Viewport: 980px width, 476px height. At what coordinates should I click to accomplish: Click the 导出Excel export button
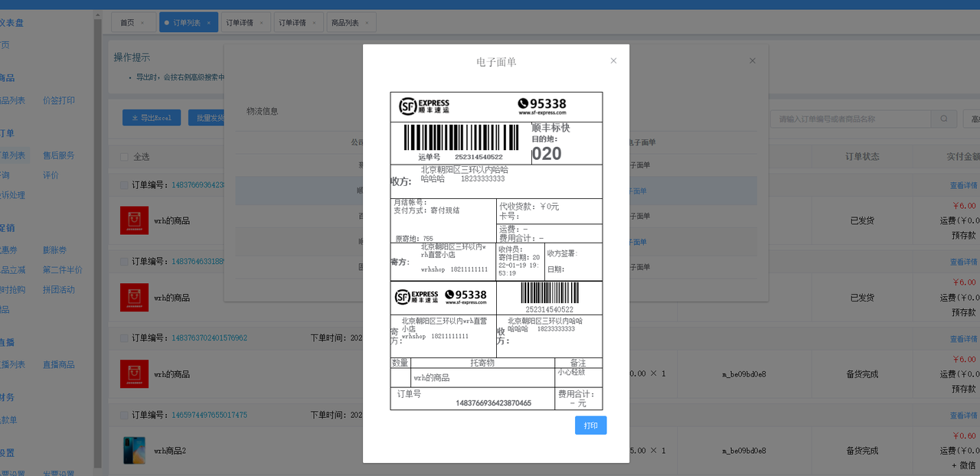[x=152, y=118]
